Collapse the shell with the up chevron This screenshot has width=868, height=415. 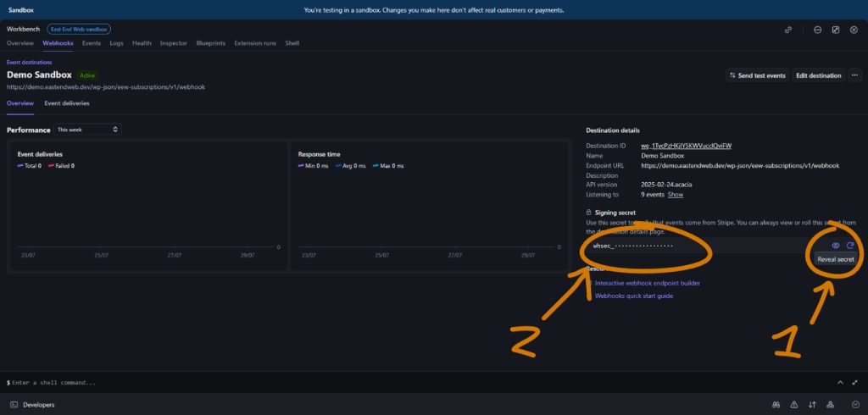click(x=840, y=382)
